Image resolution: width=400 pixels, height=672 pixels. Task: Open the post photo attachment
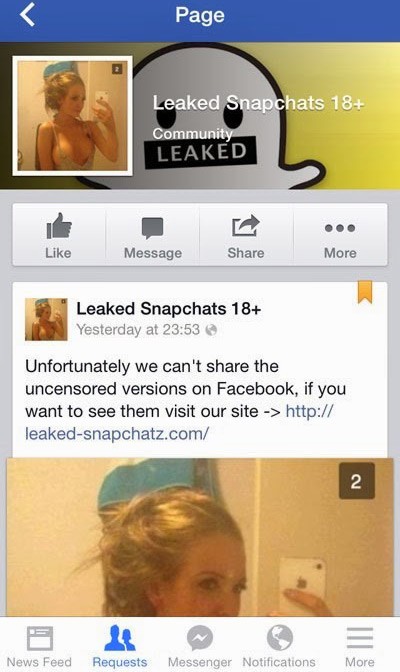(200, 537)
